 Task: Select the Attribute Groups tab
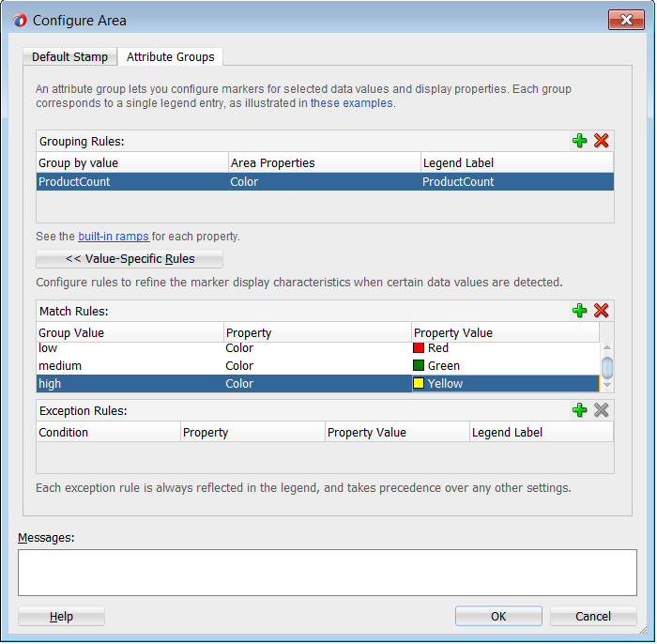[x=170, y=56]
